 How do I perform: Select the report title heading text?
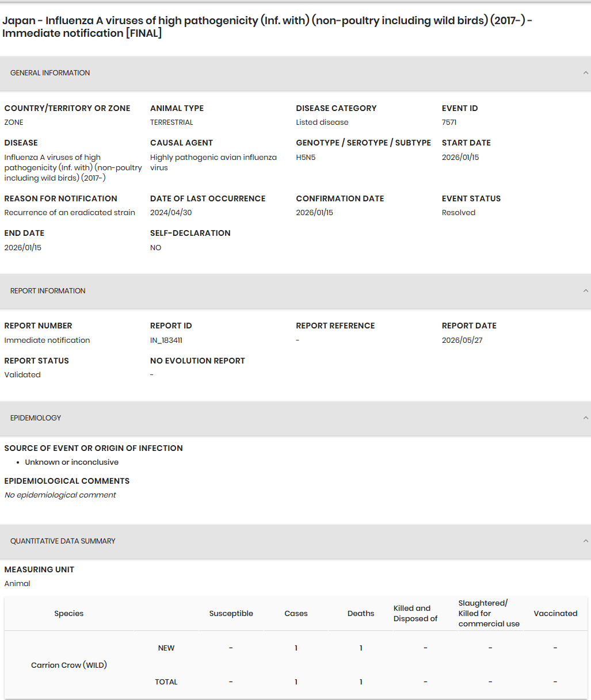pos(267,27)
